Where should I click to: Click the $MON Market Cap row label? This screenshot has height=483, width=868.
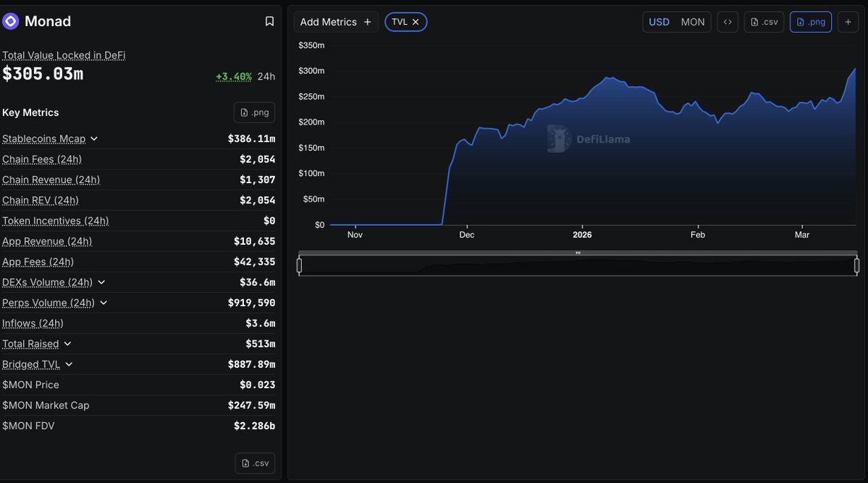point(46,405)
